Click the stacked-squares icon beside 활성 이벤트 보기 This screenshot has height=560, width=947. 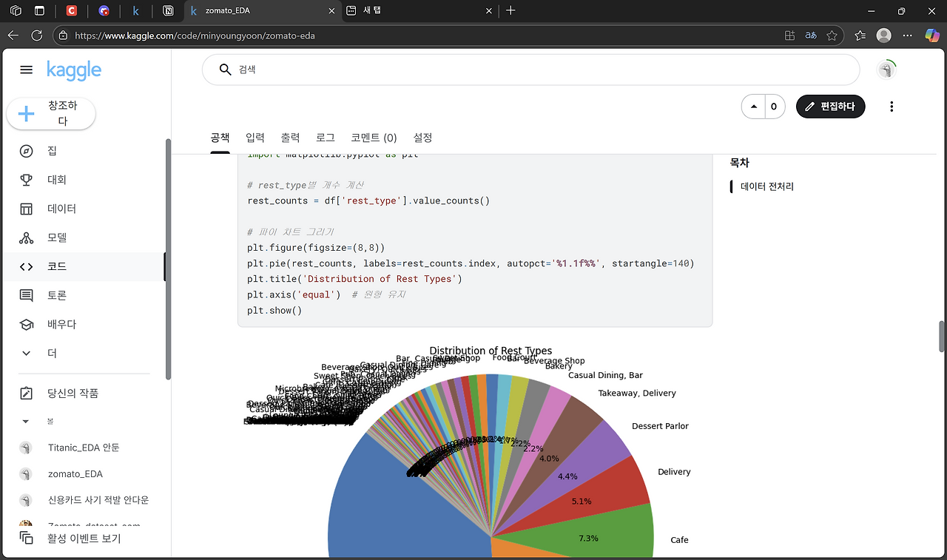pyautogui.click(x=27, y=538)
